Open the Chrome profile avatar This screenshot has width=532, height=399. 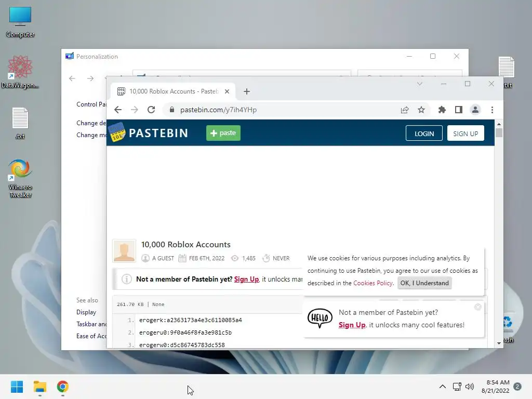(x=475, y=110)
